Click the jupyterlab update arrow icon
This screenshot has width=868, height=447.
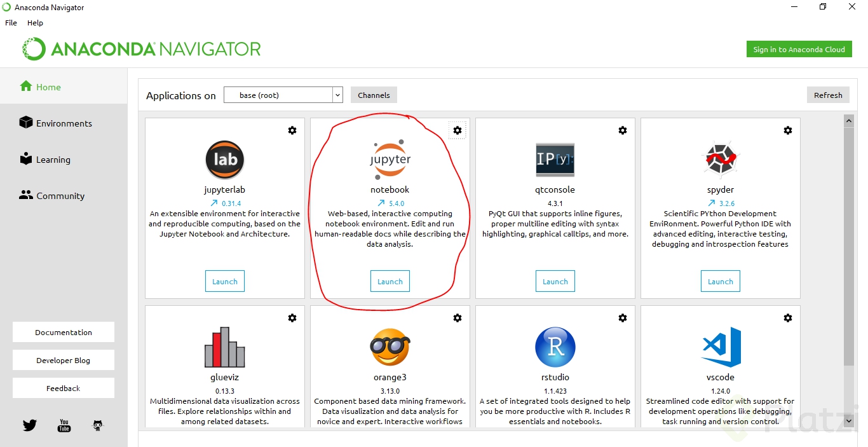tap(214, 203)
